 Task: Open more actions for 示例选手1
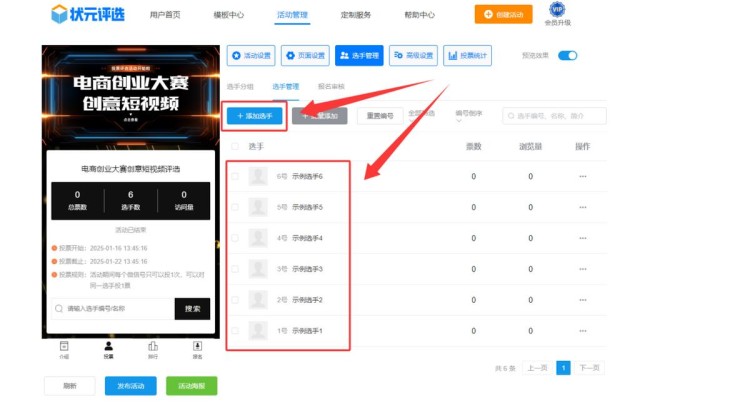click(583, 331)
